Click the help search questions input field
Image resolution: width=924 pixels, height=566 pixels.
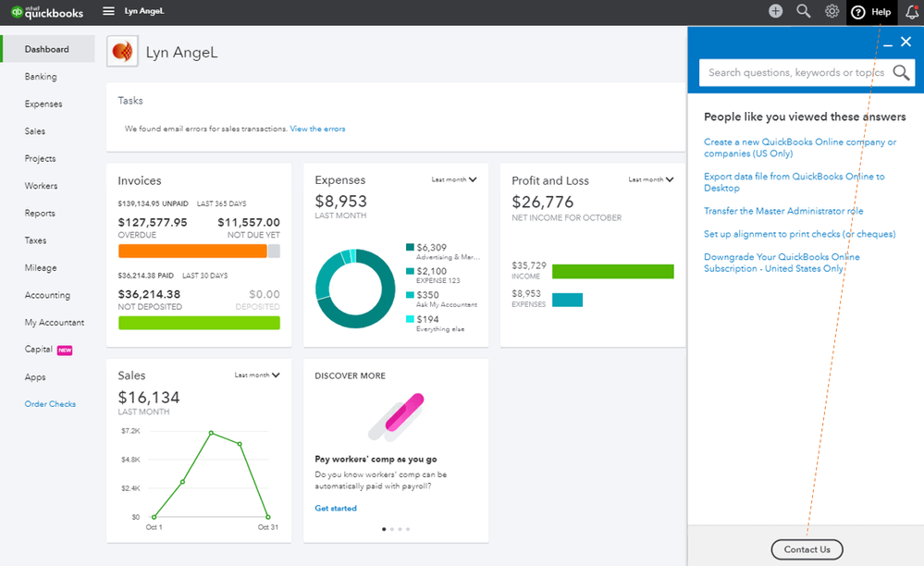(795, 72)
